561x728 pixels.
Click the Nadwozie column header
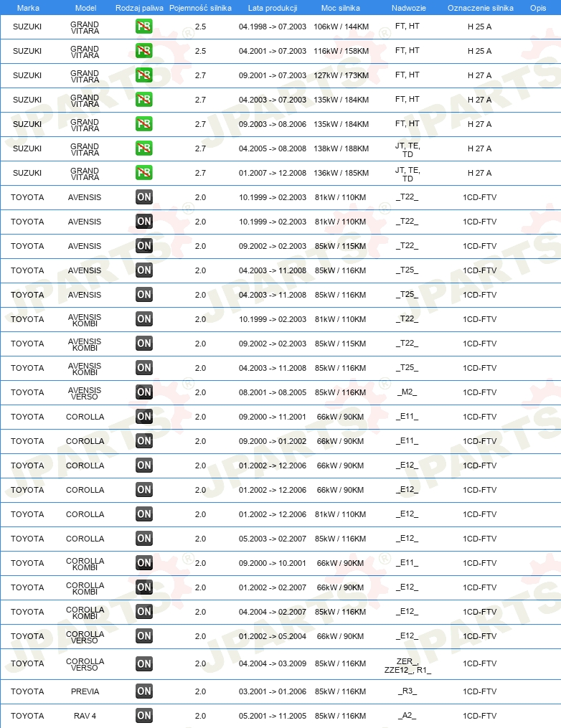[409, 8]
